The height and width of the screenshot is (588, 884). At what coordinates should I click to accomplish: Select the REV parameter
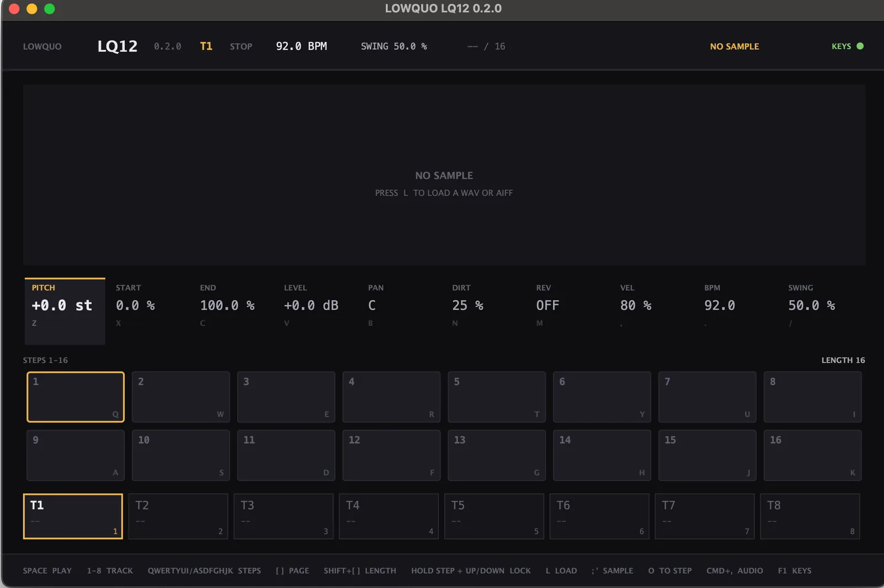tap(569, 311)
